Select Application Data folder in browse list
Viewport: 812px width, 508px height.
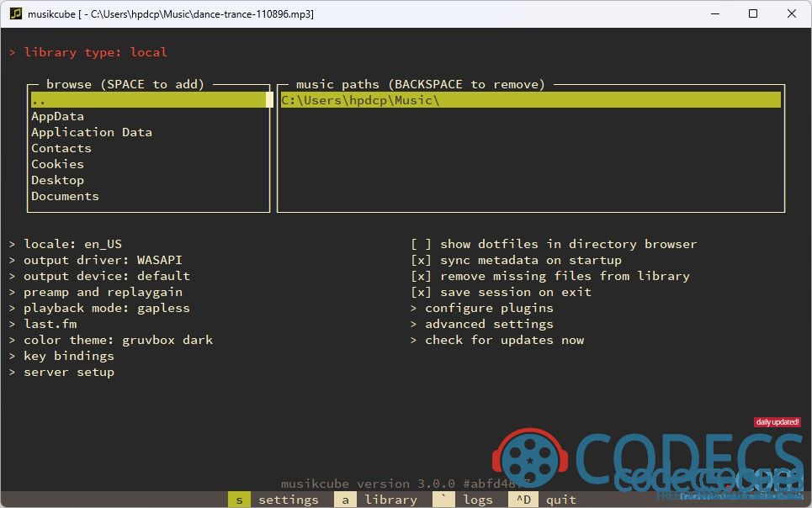coord(92,133)
